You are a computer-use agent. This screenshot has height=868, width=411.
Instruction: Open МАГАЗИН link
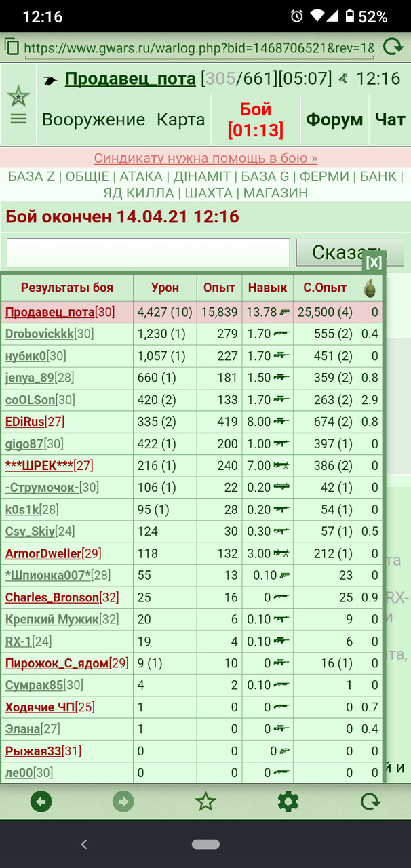[275, 193]
